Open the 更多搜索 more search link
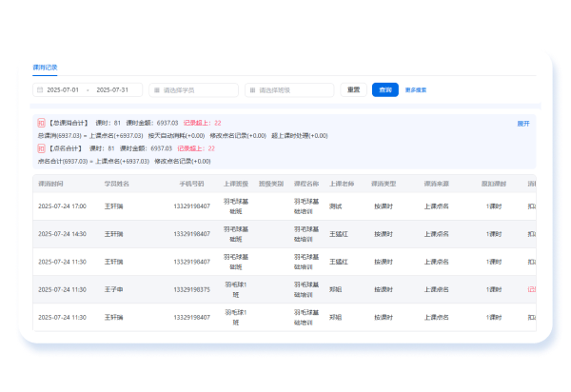Screen dimensions: 571x392 tap(416, 89)
